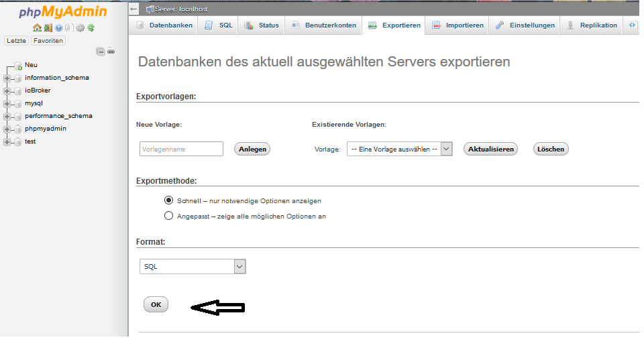Viewport: 644px width, 362px height.
Task: Select the Exportieren tab
Action: point(394,25)
